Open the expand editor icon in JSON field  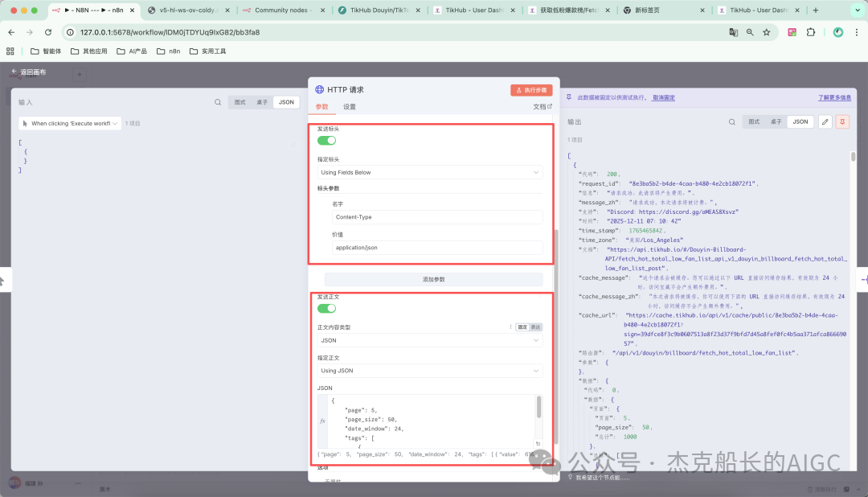pos(538,443)
